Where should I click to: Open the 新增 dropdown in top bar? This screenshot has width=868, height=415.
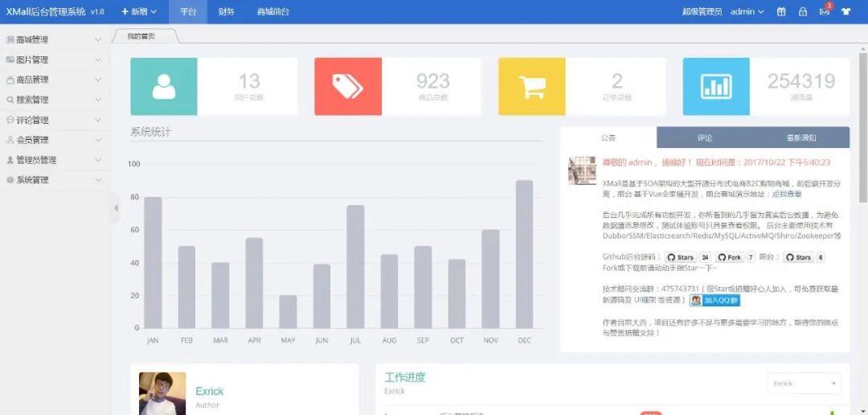[x=139, y=11]
